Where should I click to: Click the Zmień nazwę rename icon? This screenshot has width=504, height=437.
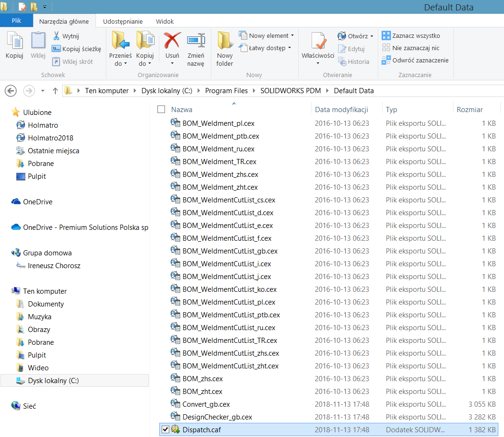[196, 42]
